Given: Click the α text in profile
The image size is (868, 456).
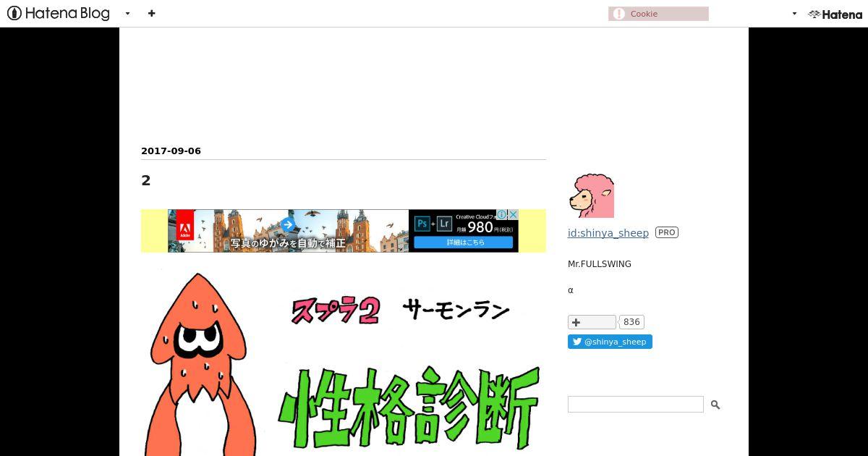Looking at the screenshot, I should [571, 290].
